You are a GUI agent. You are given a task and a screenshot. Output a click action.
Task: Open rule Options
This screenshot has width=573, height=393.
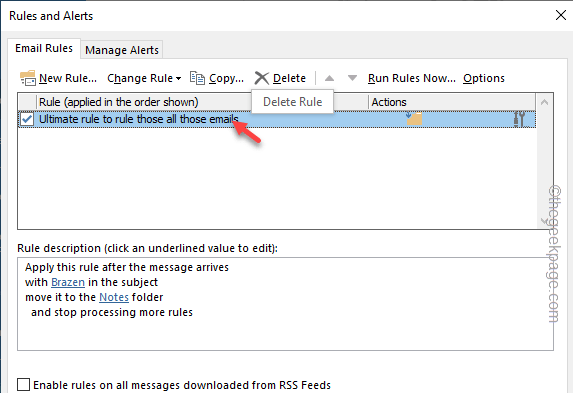click(484, 78)
